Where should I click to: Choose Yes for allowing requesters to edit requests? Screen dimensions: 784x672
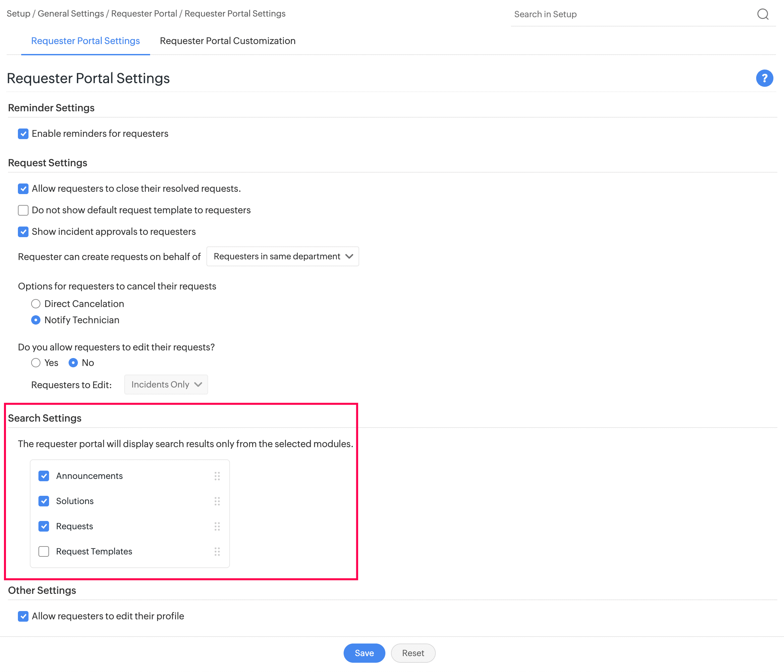tap(35, 363)
